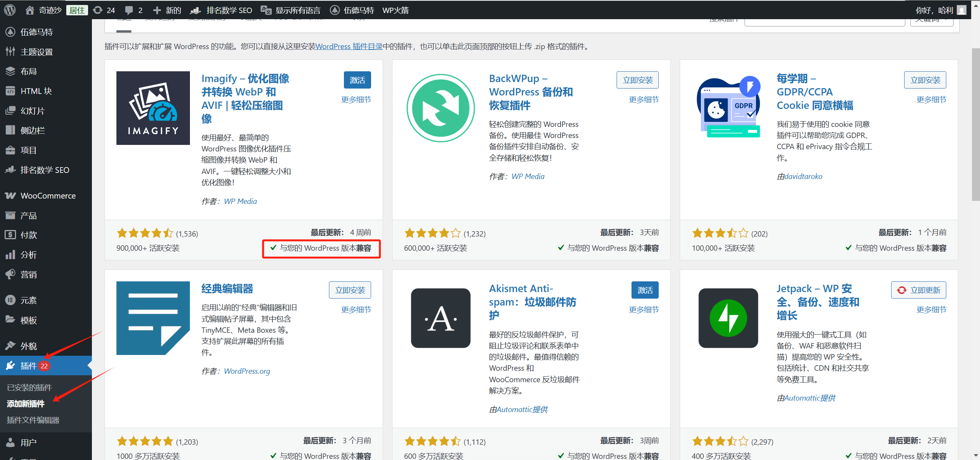Select 已安装的插件 submenu item
Screen dimensions: 980x460
pyautogui.click(x=29, y=388)
